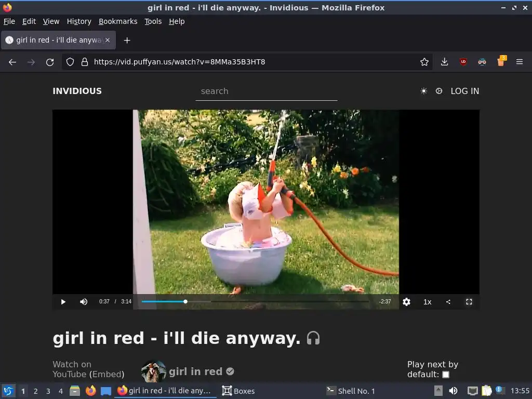This screenshot has height=399, width=532.
Task: Click the verified checkmark badge
Action: coord(230,371)
